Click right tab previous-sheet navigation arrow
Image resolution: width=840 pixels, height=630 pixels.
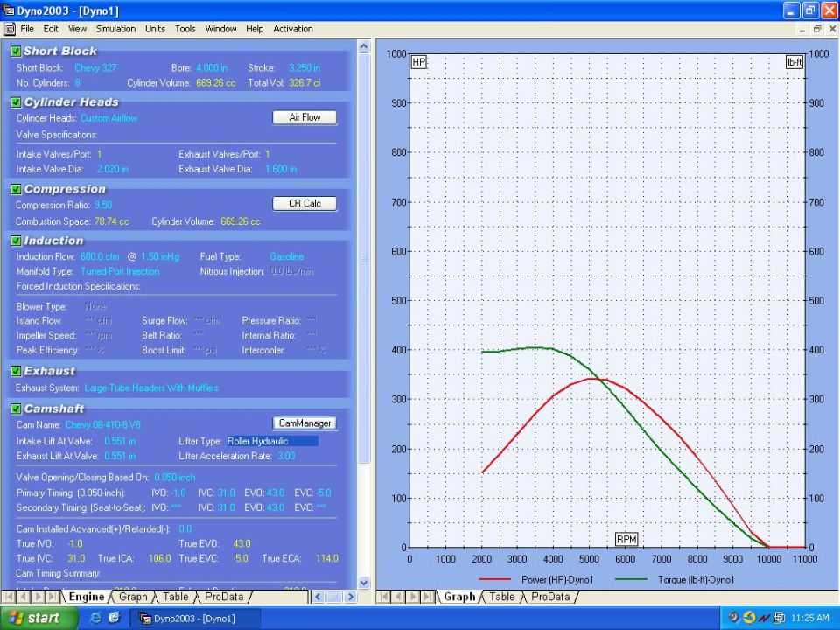[x=399, y=597]
